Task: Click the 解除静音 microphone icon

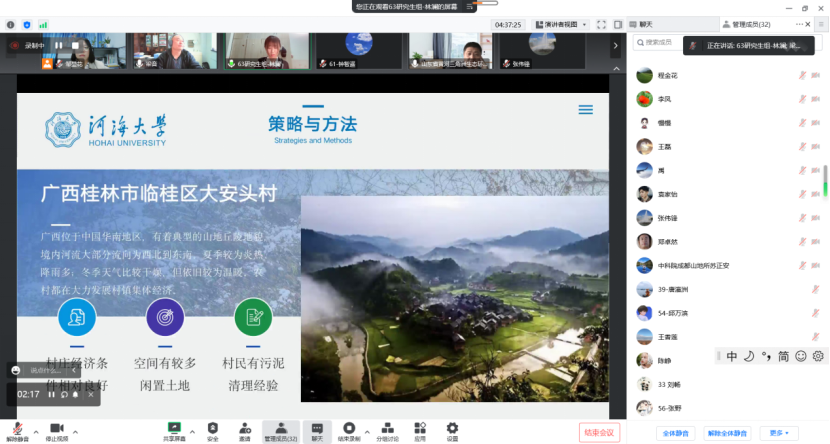Action: [17, 427]
